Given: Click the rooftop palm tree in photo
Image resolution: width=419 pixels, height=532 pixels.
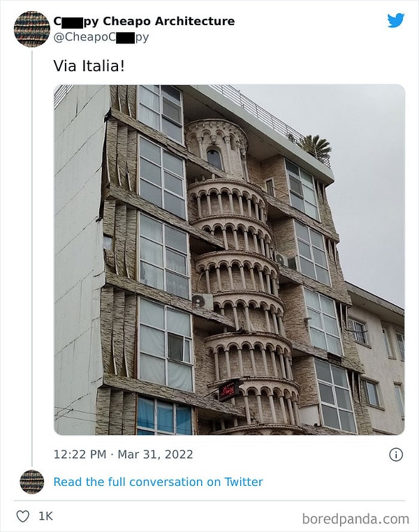Looking at the screenshot, I should point(315,146).
